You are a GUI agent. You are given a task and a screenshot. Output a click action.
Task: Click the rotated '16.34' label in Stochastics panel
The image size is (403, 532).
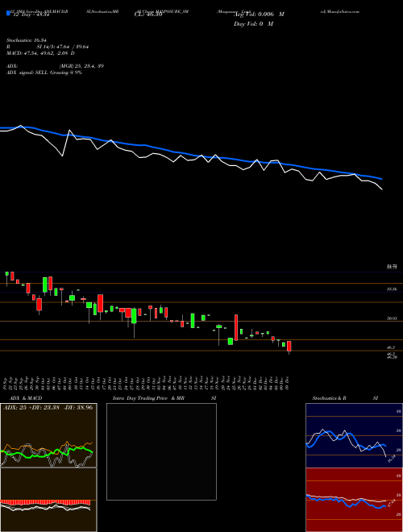393,460
